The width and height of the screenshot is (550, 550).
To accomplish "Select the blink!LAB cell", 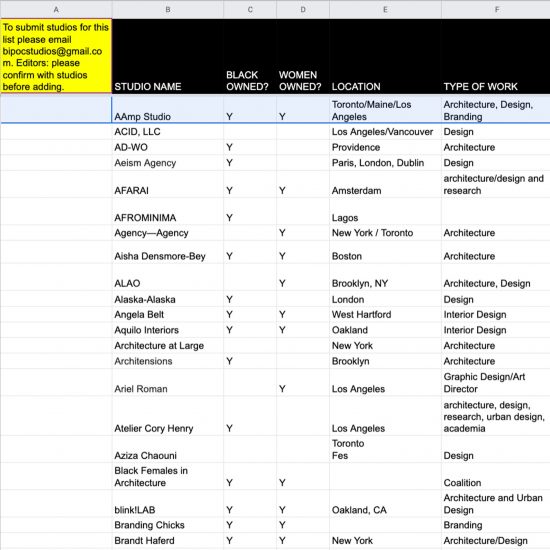I will [168, 504].
